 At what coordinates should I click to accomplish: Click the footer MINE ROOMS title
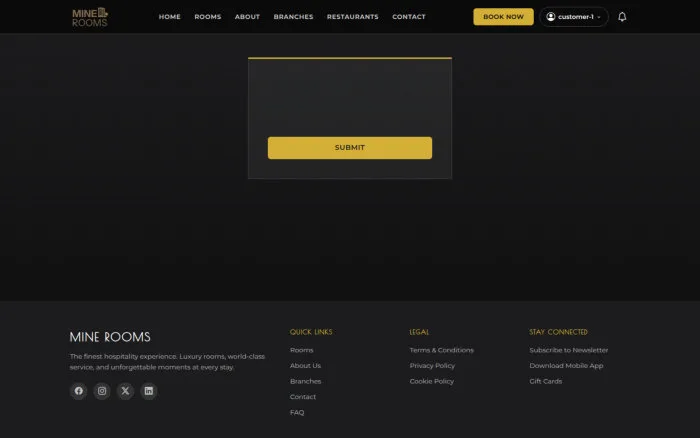[110, 337]
